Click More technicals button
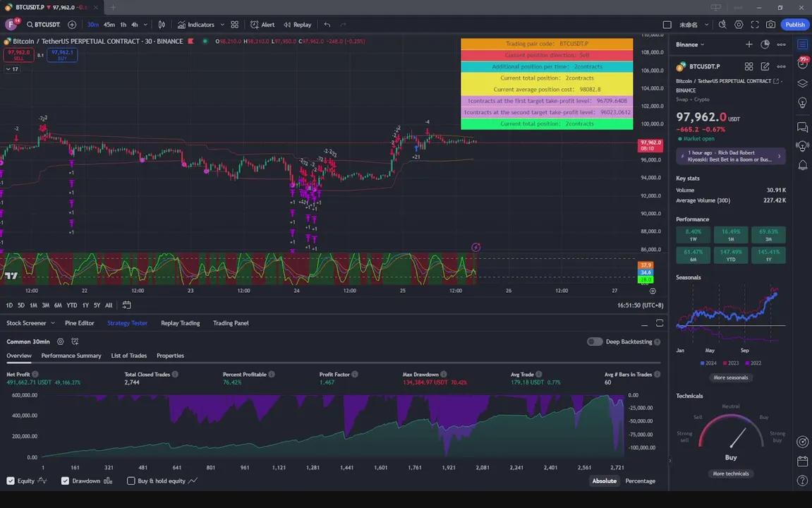Screen dimensions: 812x508 [731, 473]
